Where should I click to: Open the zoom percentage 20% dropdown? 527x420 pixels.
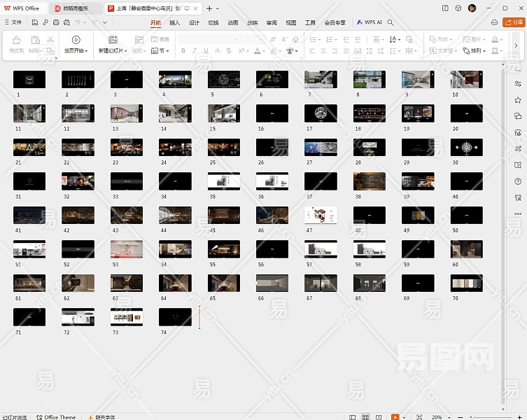437,417
